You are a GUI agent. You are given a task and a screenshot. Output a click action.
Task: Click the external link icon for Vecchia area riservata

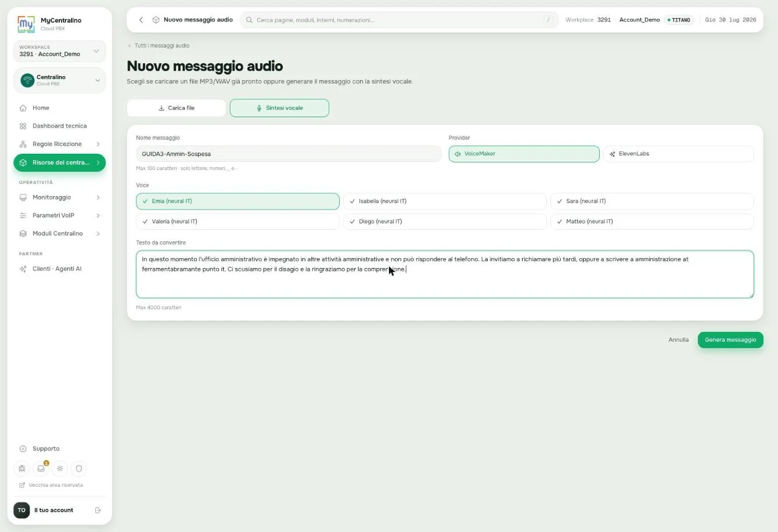22,485
